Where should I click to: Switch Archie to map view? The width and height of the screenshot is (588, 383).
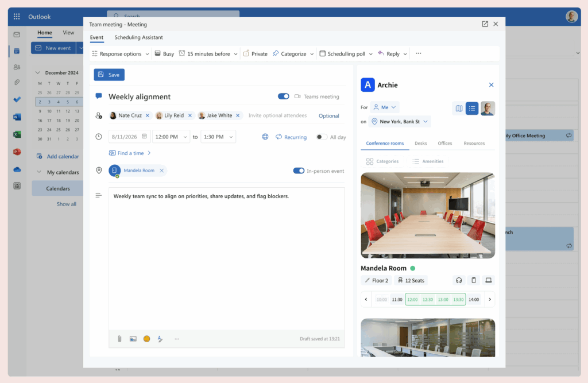459,108
